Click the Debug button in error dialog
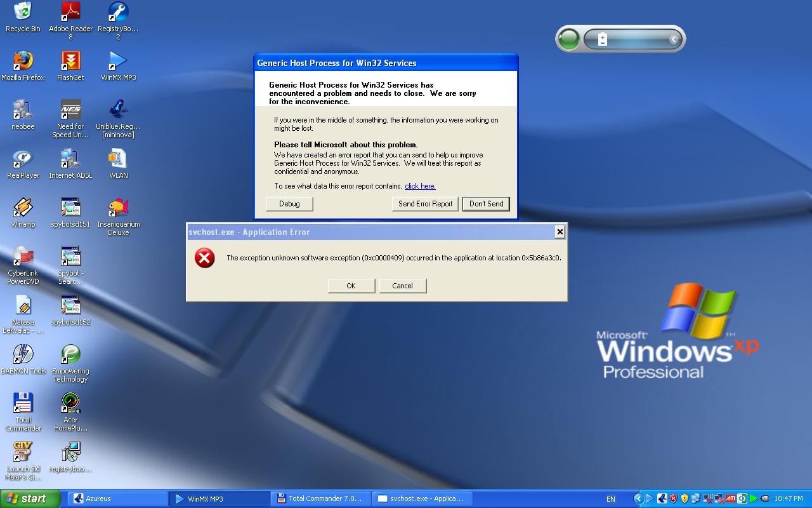The height and width of the screenshot is (508, 812). pos(289,204)
